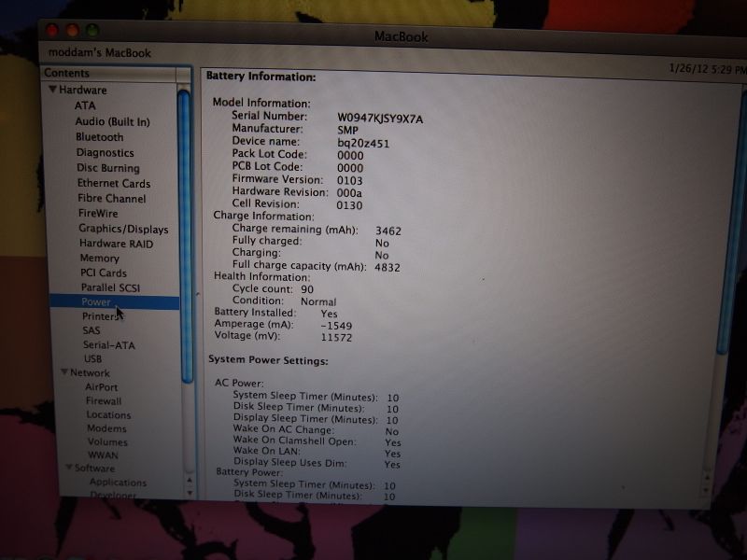The height and width of the screenshot is (560, 747).
Task: Open FireWire hardware entry
Action: 98,214
